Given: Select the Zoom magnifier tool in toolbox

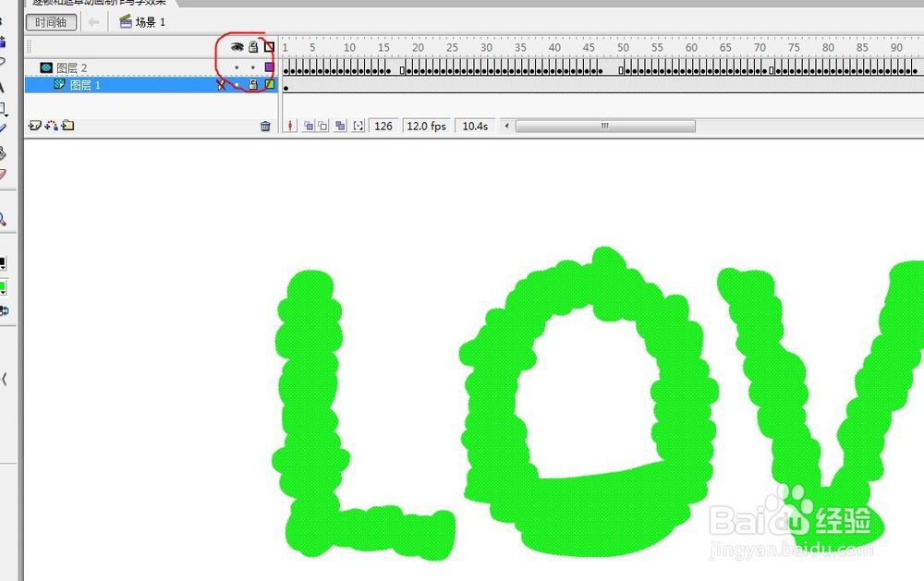Looking at the screenshot, I should pos(3,219).
